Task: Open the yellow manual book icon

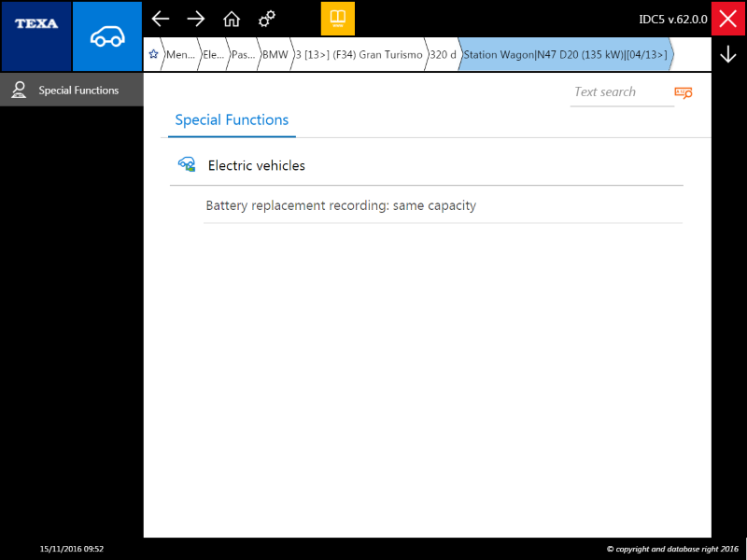Action: pos(338,19)
